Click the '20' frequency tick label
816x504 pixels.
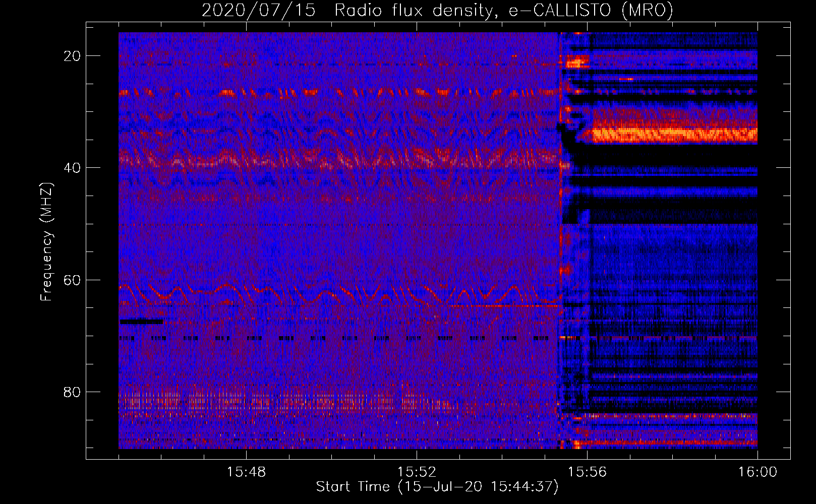coord(72,56)
